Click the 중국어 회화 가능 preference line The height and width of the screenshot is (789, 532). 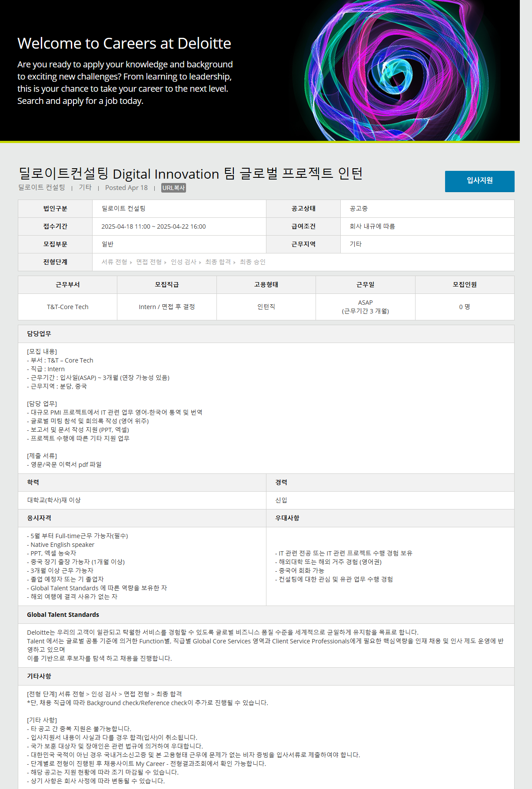(299, 571)
